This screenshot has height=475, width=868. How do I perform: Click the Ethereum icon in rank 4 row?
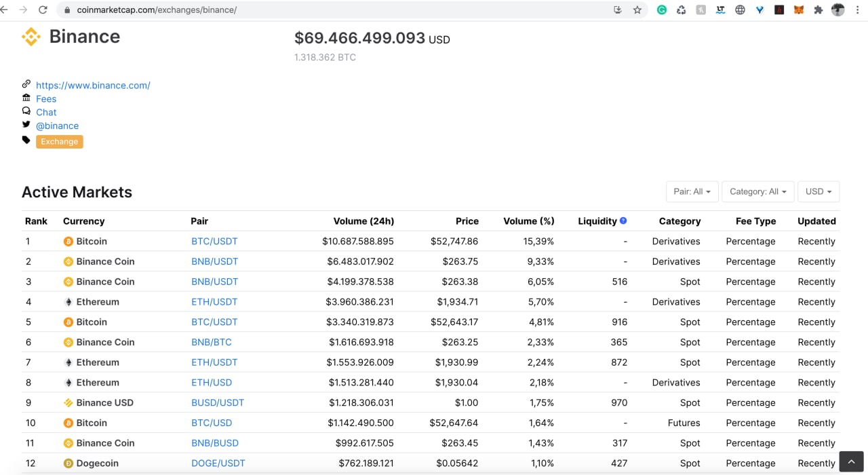coord(68,302)
